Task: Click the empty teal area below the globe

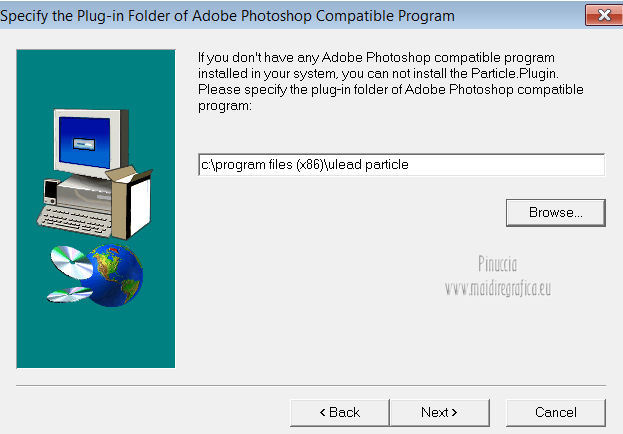Action: pyautogui.click(x=96, y=340)
